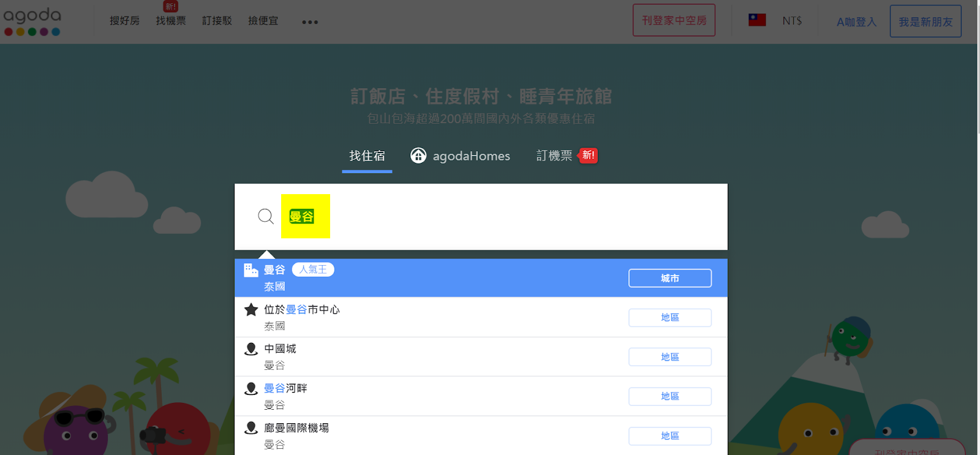Click the red 新! badge beside 訂機票
Image resolution: width=980 pixels, height=455 pixels.
(588, 156)
